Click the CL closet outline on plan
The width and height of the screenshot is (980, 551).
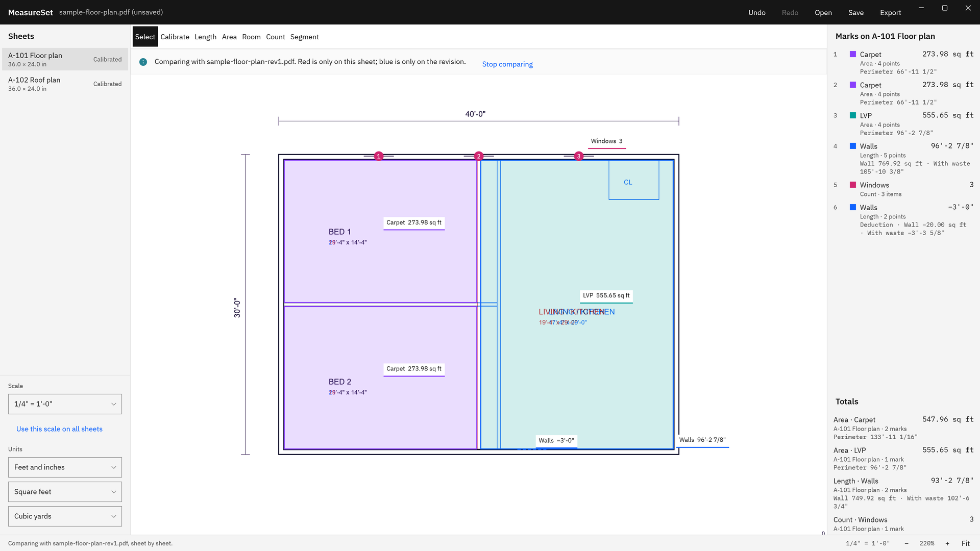[x=634, y=180]
